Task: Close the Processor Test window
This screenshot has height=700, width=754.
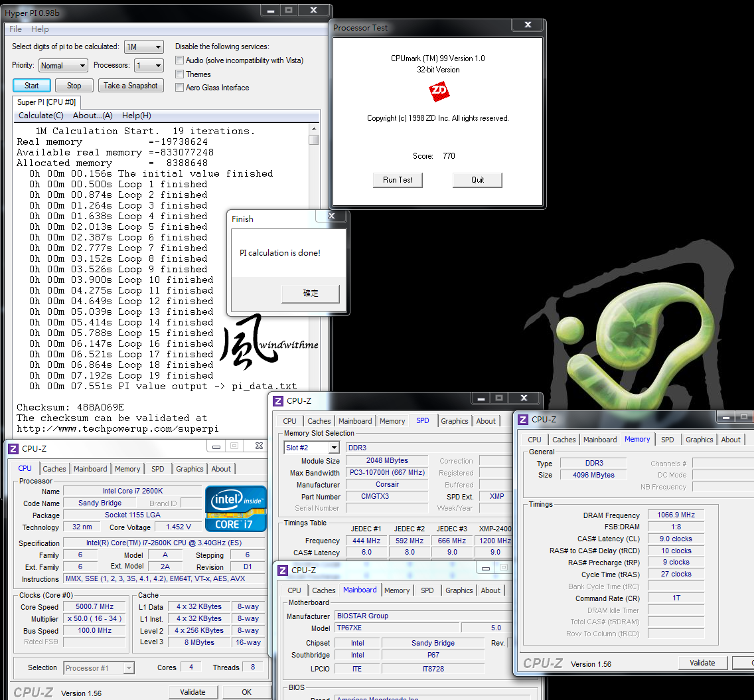Action: 528,25
